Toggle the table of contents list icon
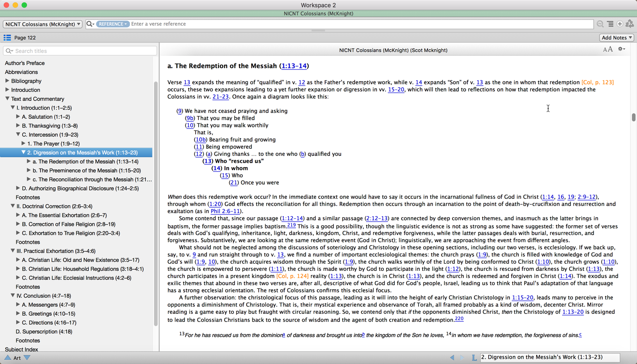 pyautogui.click(x=7, y=38)
